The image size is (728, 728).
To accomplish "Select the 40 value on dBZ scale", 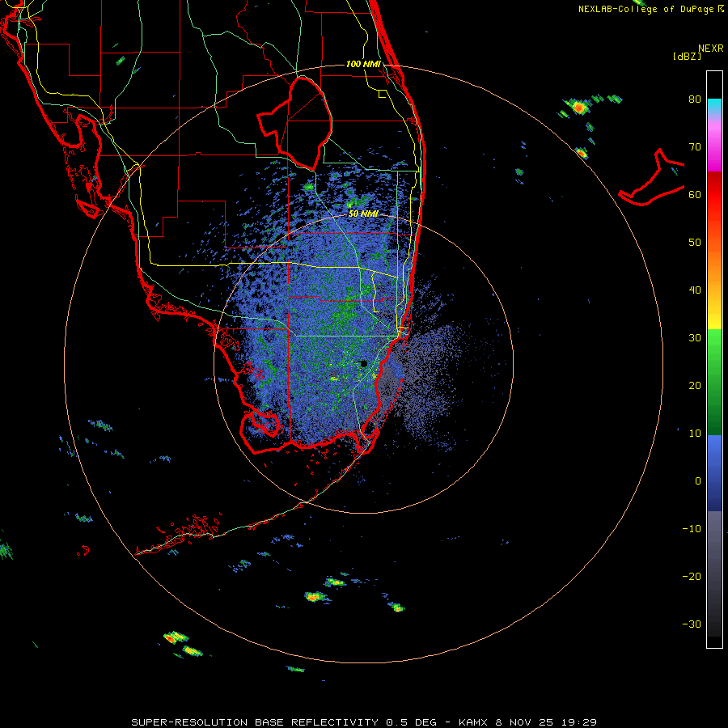I will [x=695, y=290].
